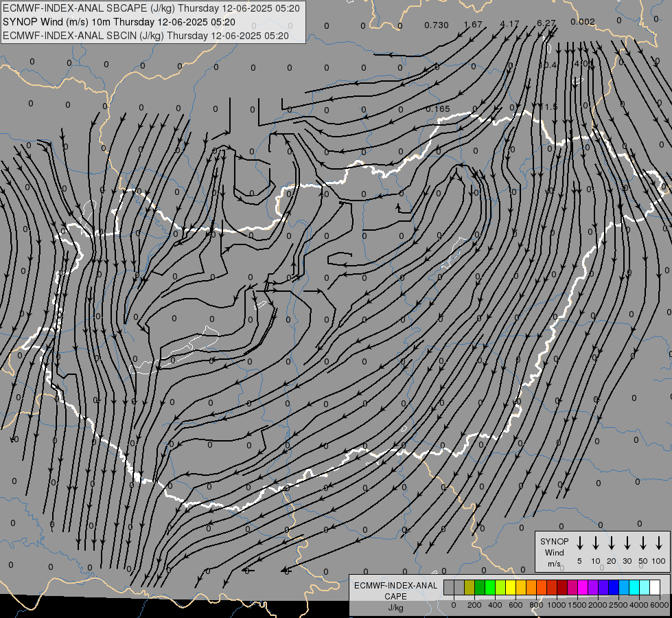672x618 pixels.
Task: Pick the olive CAPE legend swatch
Action: [470, 587]
